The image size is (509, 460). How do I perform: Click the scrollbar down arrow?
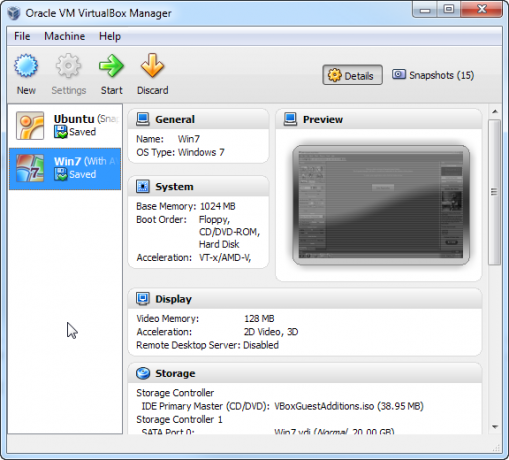[495, 427]
